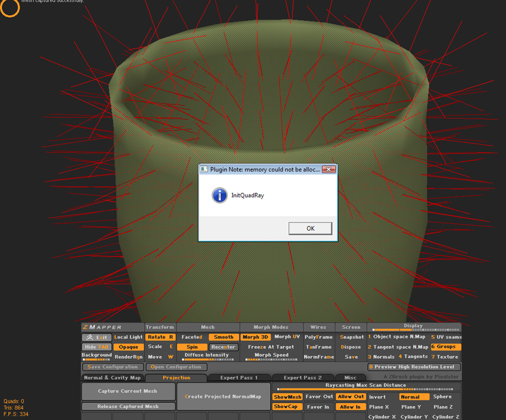Activate the Dispose screen function

pyautogui.click(x=352, y=347)
